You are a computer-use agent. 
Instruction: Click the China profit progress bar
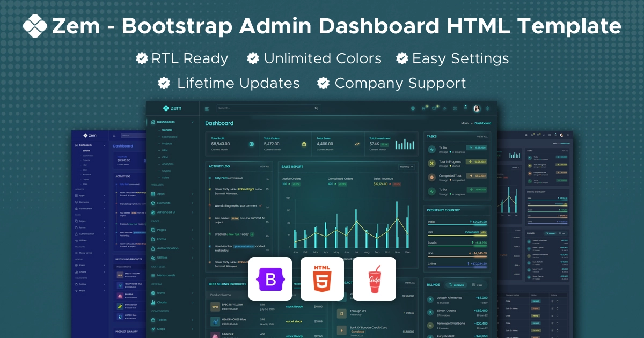pos(457,267)
